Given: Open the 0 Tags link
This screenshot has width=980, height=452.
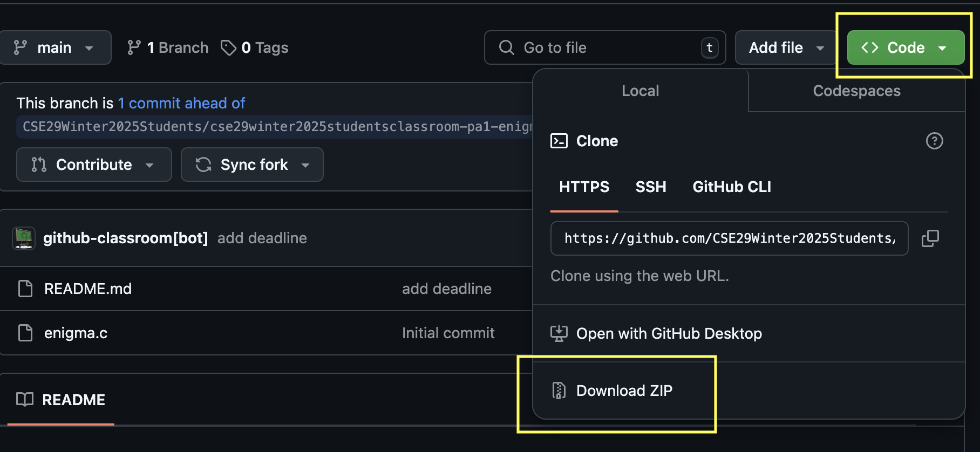Looking at the screenshot, I should 255,47.
